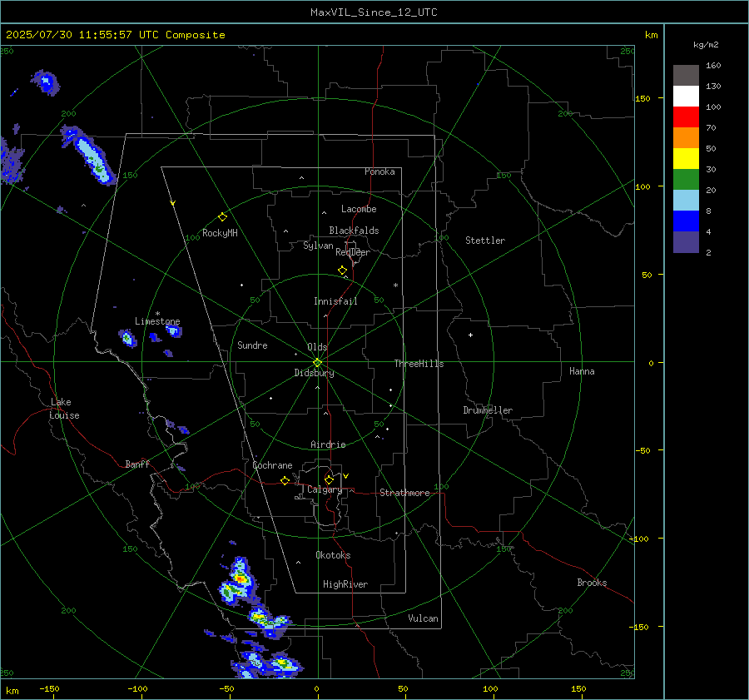Click the yellow diamond radar-center marker at Olds

[317, 363]
